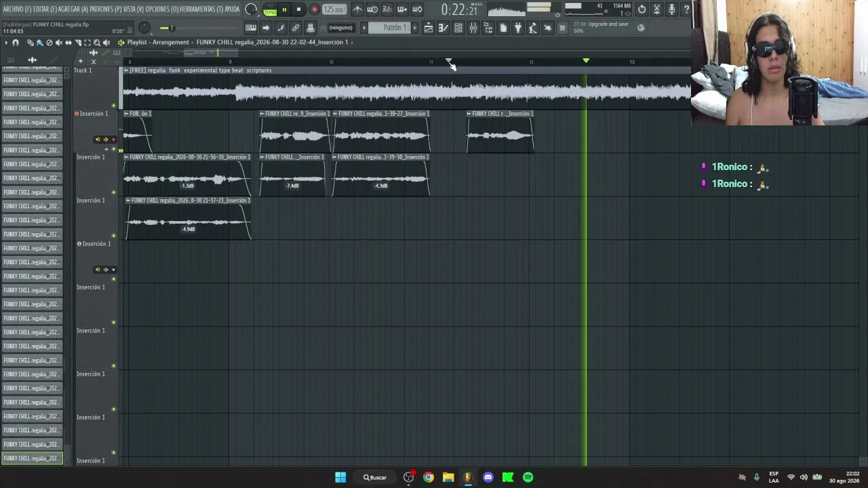
Task: Open the one-click audio recording microphone icon
Action: tap(671, 9)
